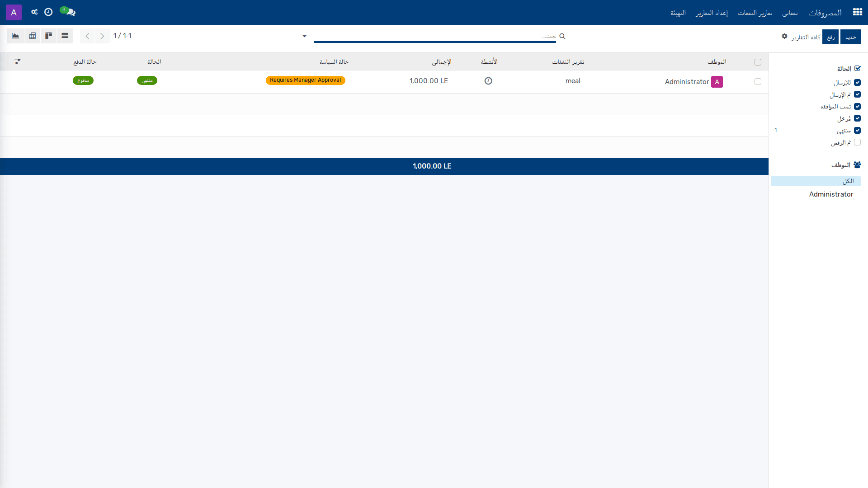The width and height of the screenshot is (868, 488).
Task: Open the apps grid menu icon
Action: (x=857, y=12)
